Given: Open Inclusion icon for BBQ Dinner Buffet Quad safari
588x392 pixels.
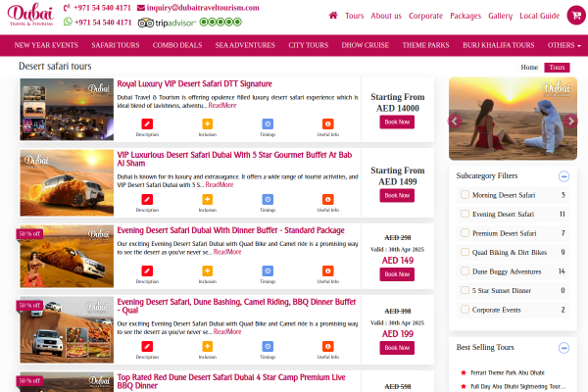Looking at the screenshot, I should [x=208, y=346].
